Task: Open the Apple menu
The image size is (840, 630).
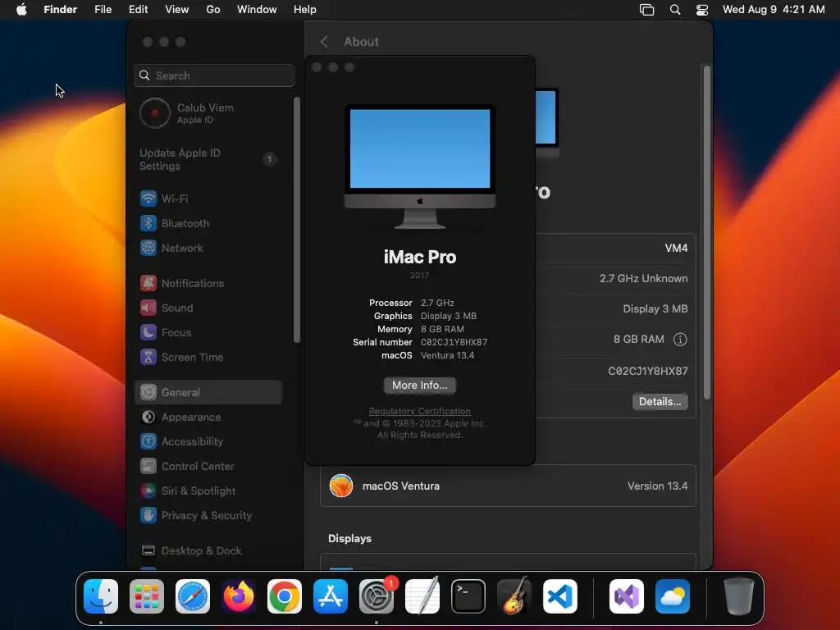Action: (21, 10)
